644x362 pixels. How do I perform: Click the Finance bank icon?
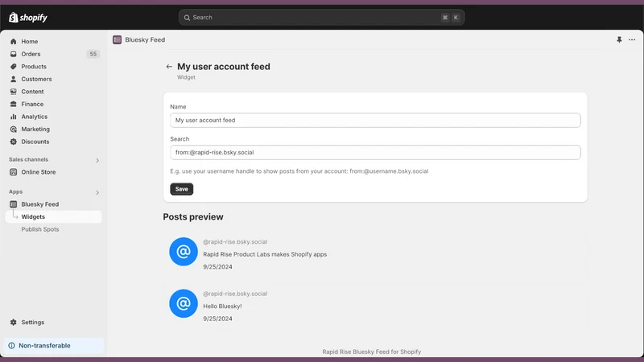[x=14, y=104]
